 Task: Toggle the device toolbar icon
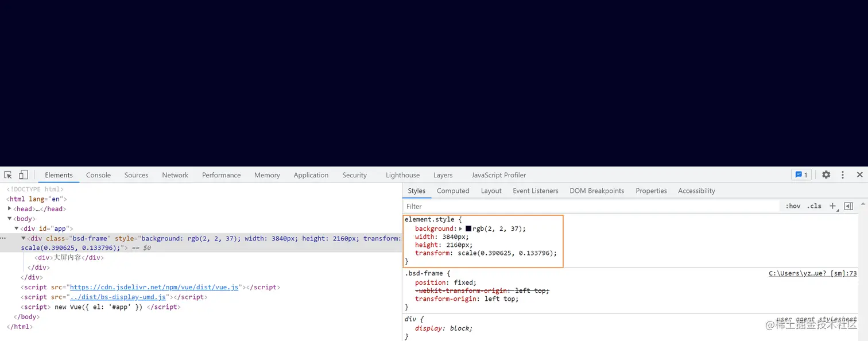point(23,175)
